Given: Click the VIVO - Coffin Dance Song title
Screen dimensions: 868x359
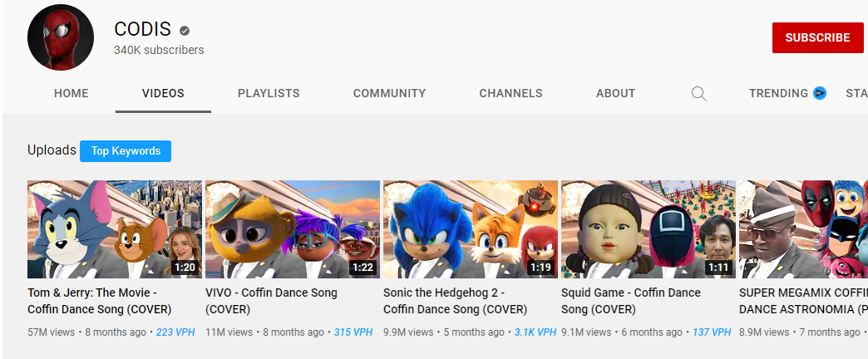Looking at the screenshot, I should tap(271, 301).
